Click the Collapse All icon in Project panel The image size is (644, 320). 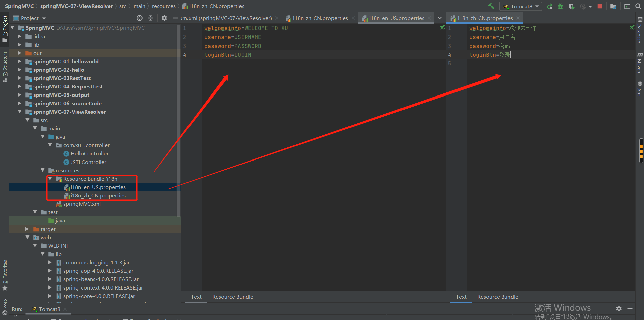point(151,18)
